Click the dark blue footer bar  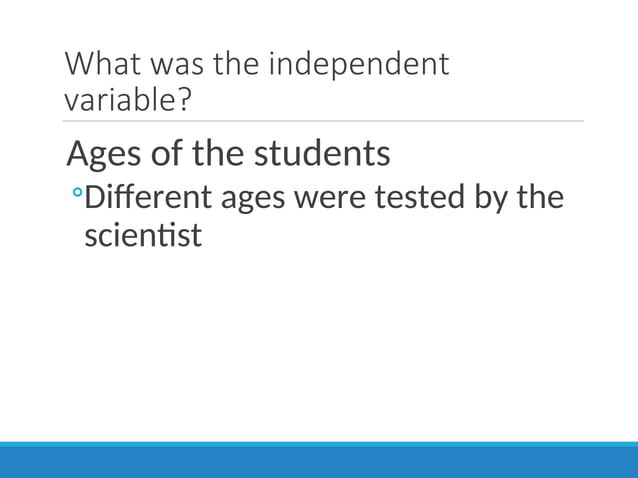pyautogui.click(x=319, y=462)
